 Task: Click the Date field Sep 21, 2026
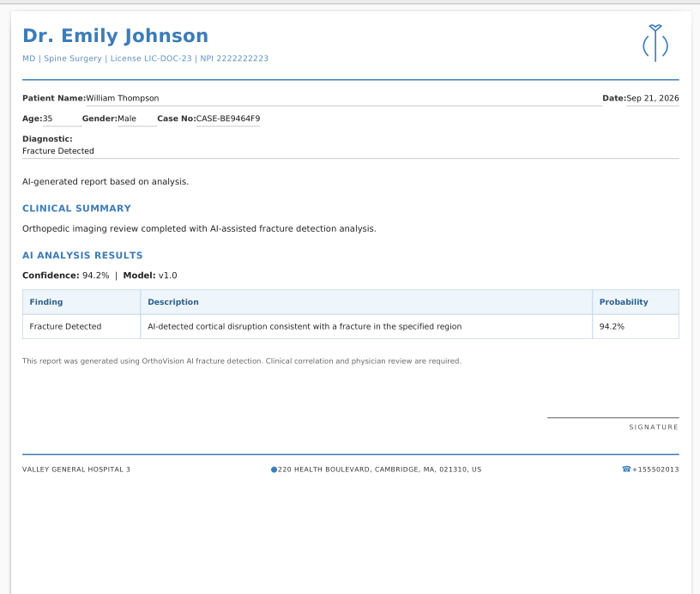coord(652,98)
